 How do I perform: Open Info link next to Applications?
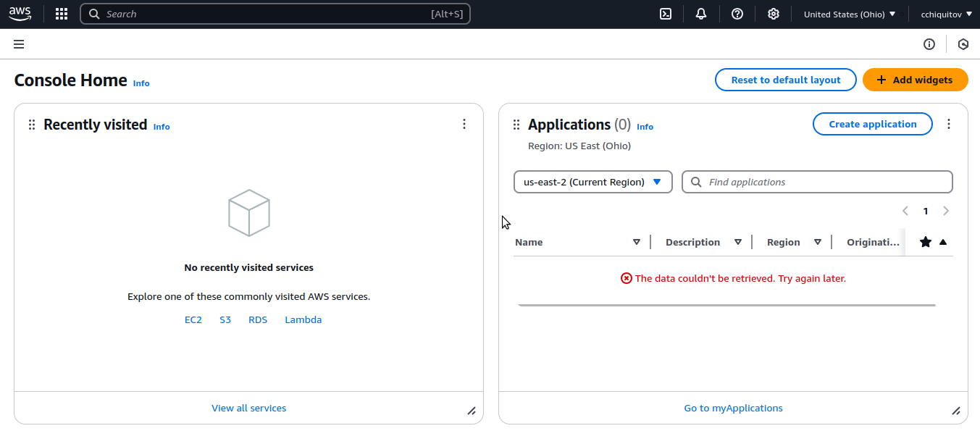tap(645, 127)
